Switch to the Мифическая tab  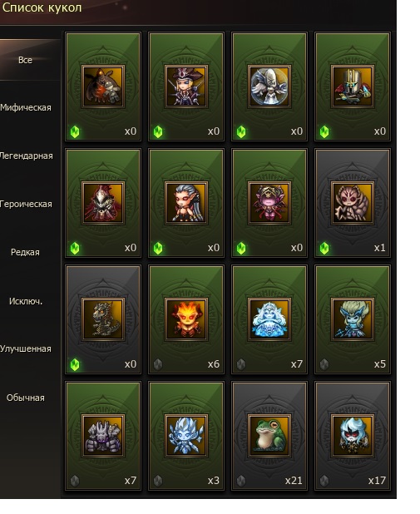click(x=26, y=107)
